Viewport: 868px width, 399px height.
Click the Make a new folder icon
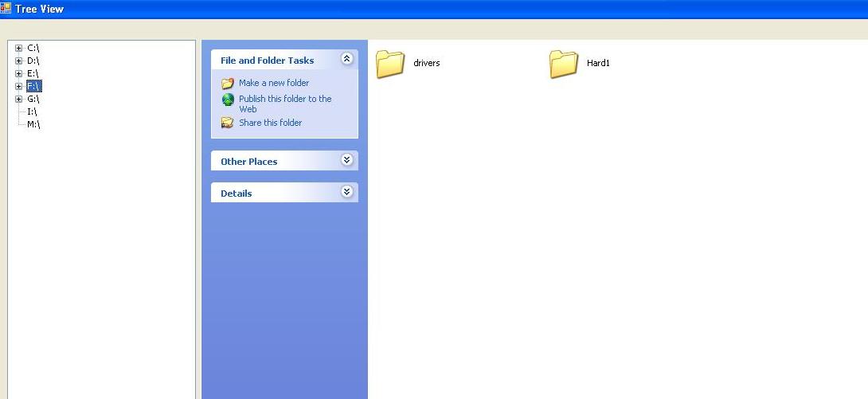click(228, 84)
